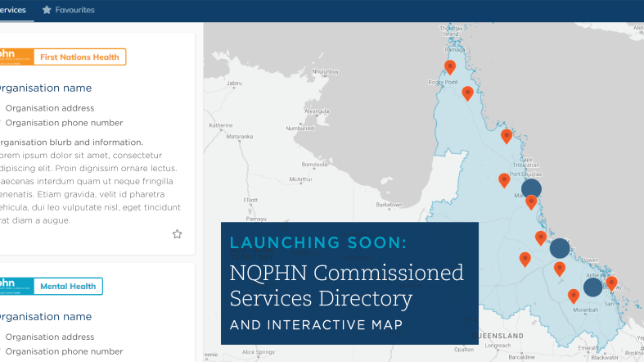The image size is (644, 362).
Task: Switch to the Services tab
Action: pos(13,10)
